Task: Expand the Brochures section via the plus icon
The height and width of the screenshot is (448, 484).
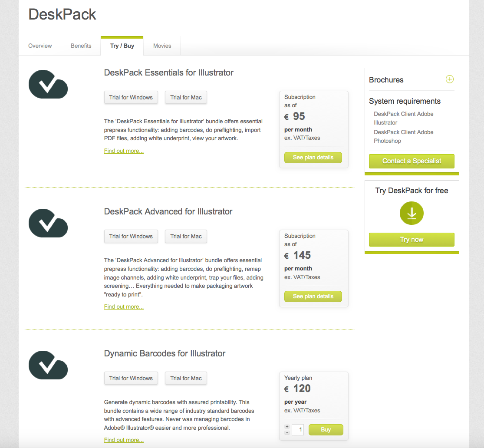Action: 449,79
